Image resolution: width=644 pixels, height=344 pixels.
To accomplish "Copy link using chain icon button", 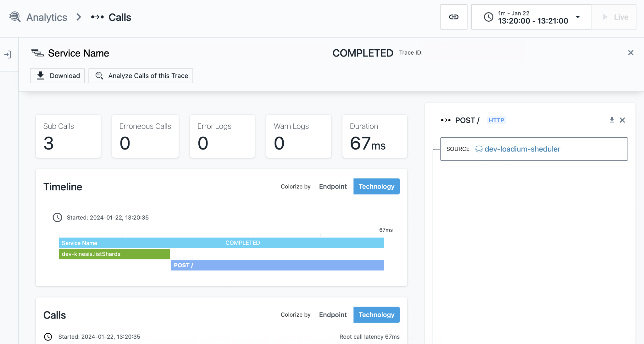I will click(x=453, y=17).
